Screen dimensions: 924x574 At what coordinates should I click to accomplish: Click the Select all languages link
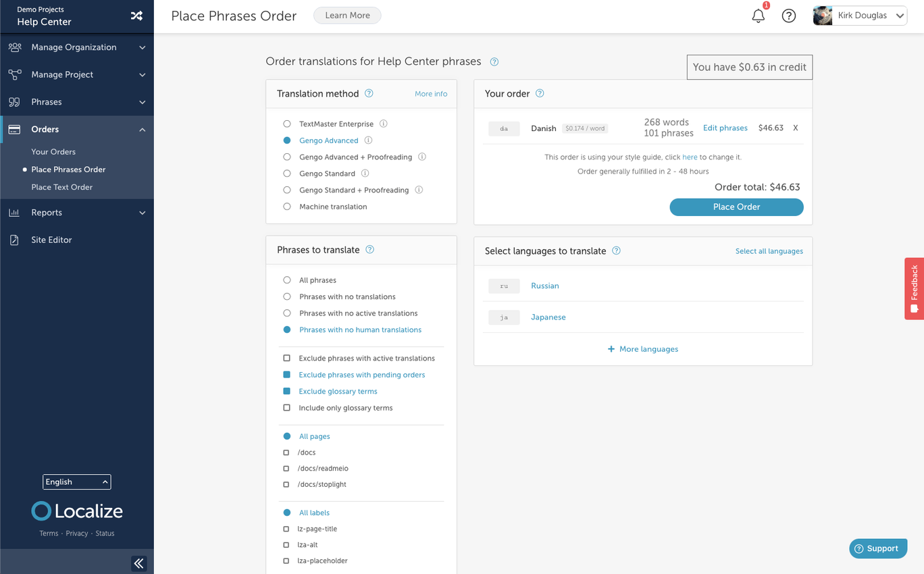pyautogui.click(x=769, y=251)
